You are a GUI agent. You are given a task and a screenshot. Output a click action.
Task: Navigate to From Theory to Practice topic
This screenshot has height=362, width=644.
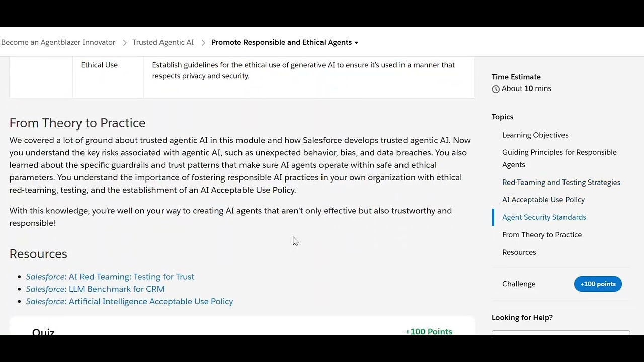(542, 235)
